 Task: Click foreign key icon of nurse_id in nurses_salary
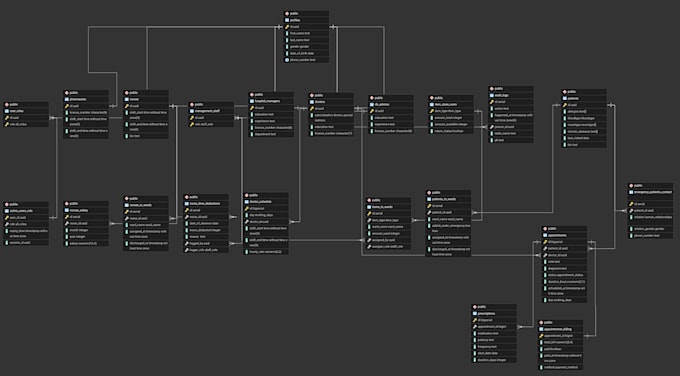(67, 223)
